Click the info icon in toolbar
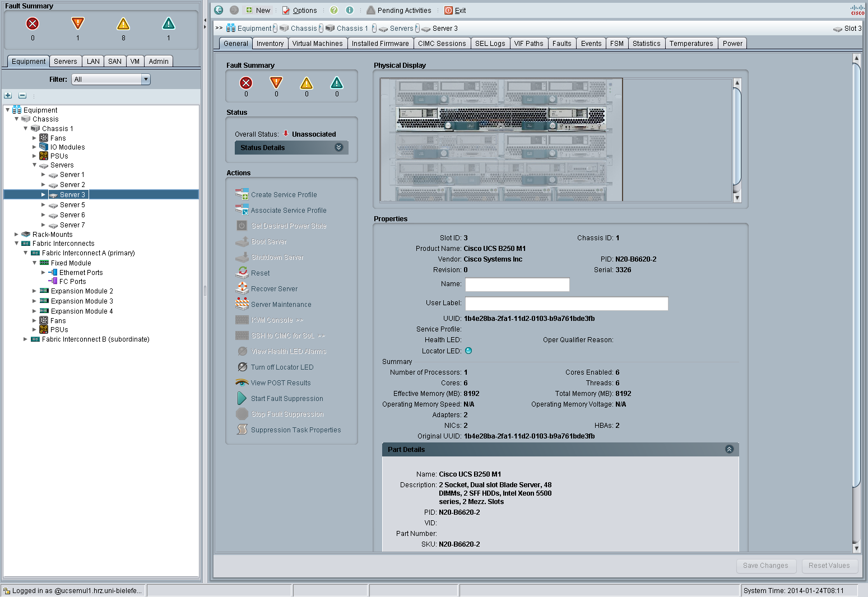868x597 pixels. 350,10
